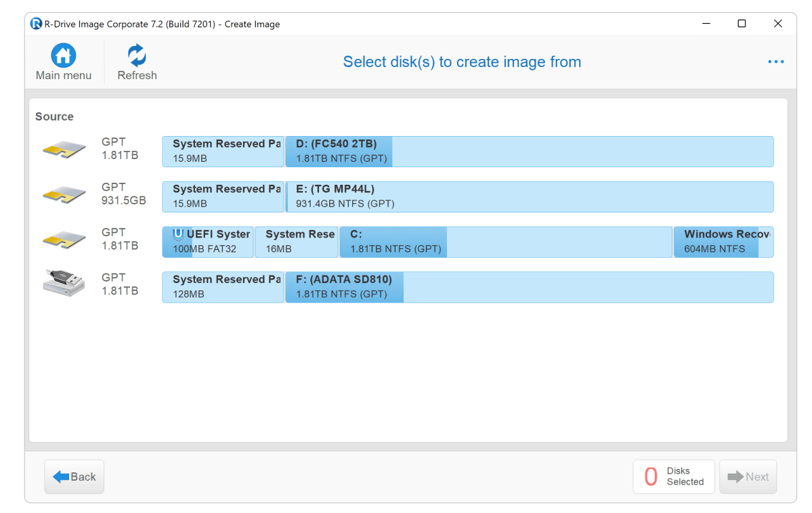Select the 931.5GB GPT disk icon
This screenshot has width=812, height=513.
(64, 196)
